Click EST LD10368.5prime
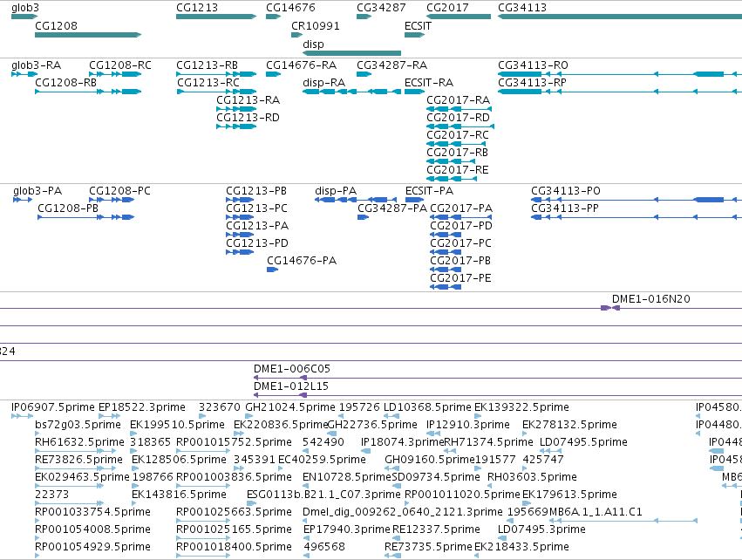The height and width of the screenshot is (560, 742). pos(427,407)
